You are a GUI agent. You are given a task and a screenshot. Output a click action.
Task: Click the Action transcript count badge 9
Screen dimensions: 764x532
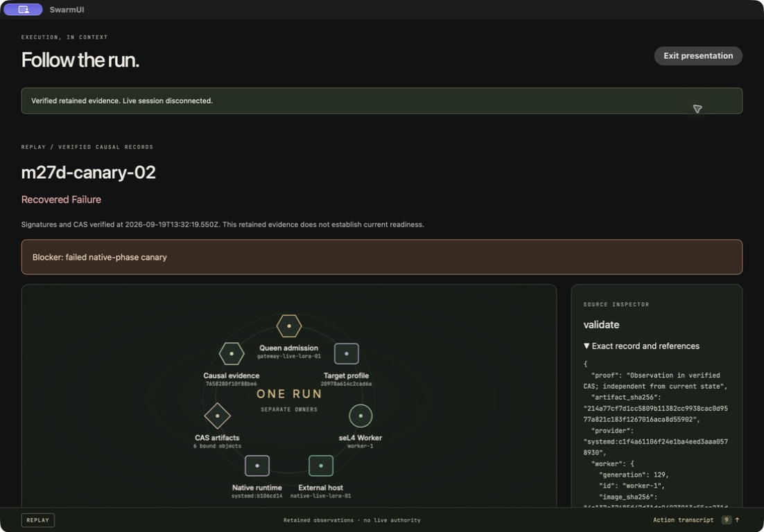click(x=726, y=520)
